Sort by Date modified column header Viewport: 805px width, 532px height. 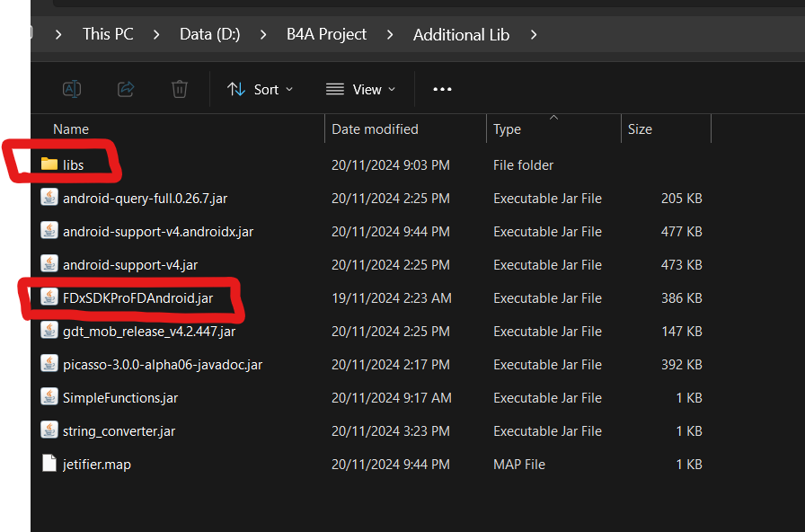click(x=375, y=129)
